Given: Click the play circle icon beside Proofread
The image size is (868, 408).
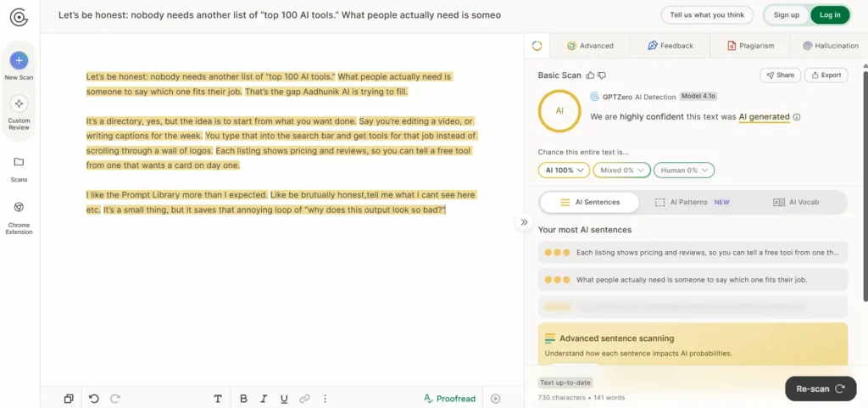Looking at the screenshot, I should click(x=496, y=399).
